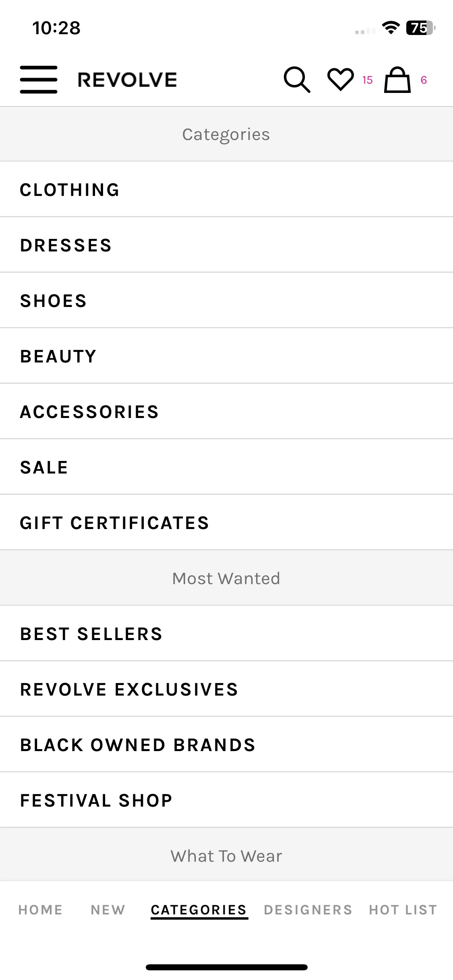453x980 pixels.
Task: Open the hamburger menu
Action: pos(39,80)
